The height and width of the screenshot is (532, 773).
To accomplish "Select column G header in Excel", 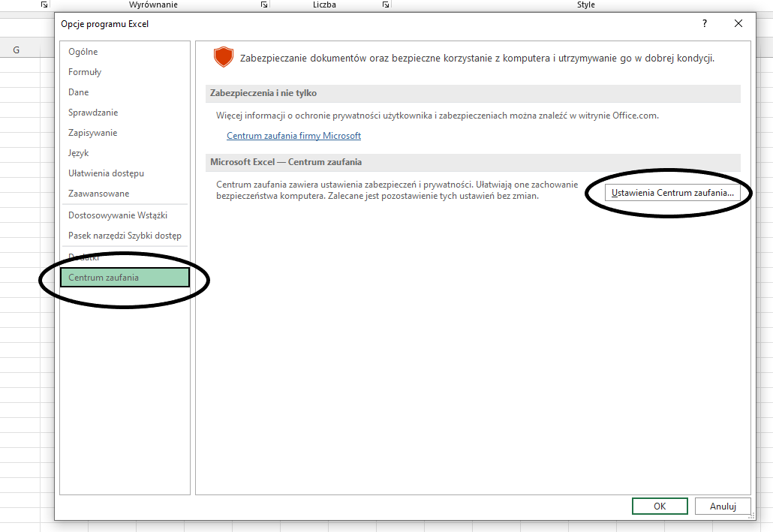I will click(x=17, y=50).
